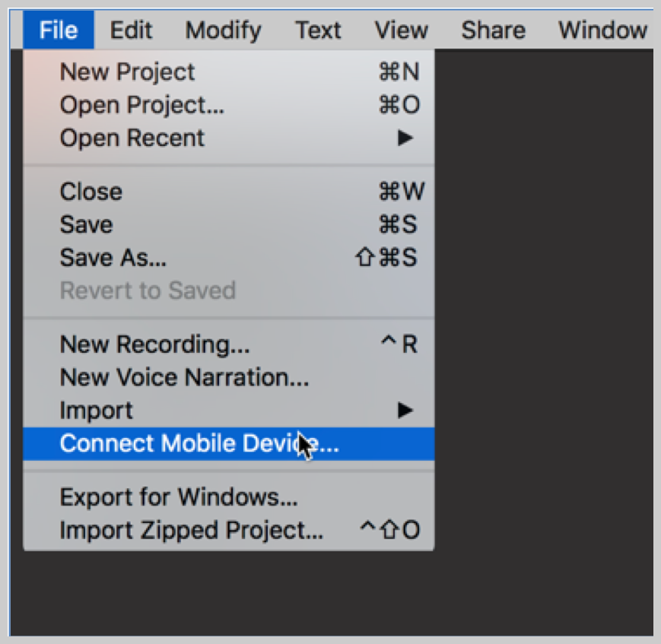Select the Save menu item

pos(229,224)
